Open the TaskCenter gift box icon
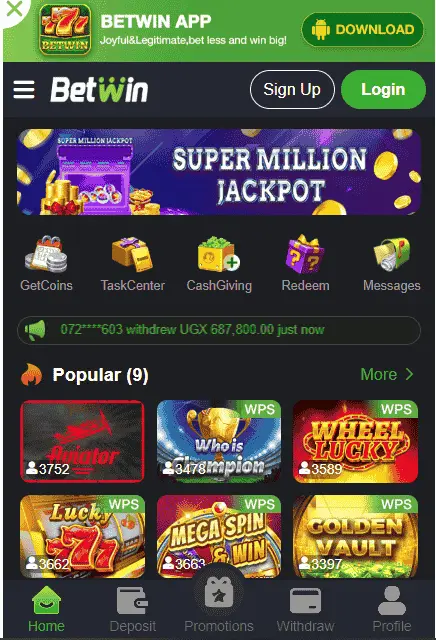 tap(132, 254)
